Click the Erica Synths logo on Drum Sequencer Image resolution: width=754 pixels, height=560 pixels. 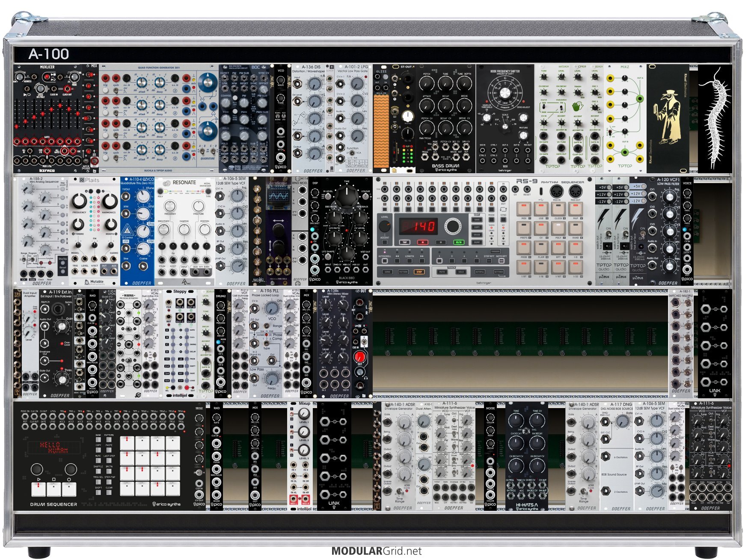click(x=166, y=504)
